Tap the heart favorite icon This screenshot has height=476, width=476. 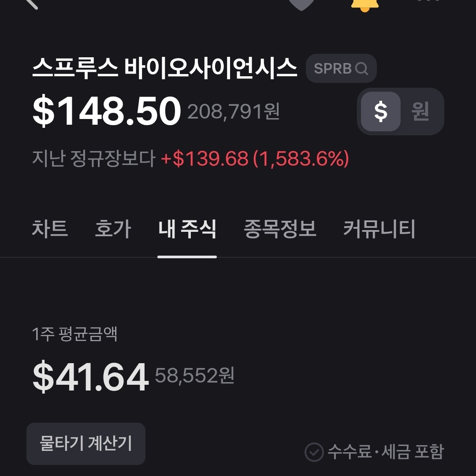coord(301,4)
